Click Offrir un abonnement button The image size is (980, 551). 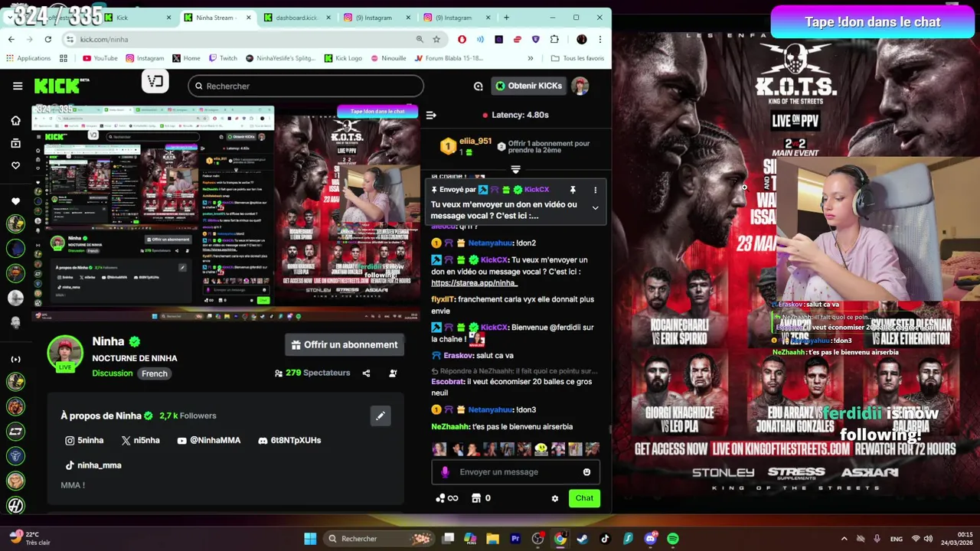click(345, 344)
